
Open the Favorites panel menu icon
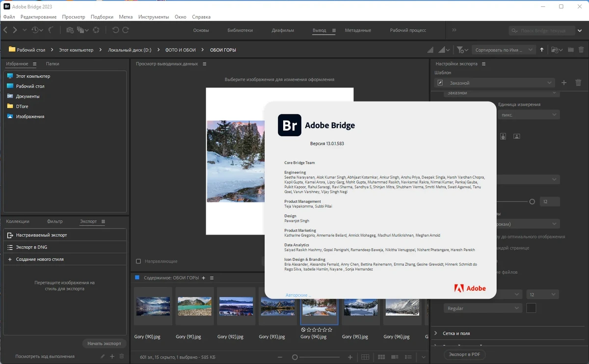[34, 64]
